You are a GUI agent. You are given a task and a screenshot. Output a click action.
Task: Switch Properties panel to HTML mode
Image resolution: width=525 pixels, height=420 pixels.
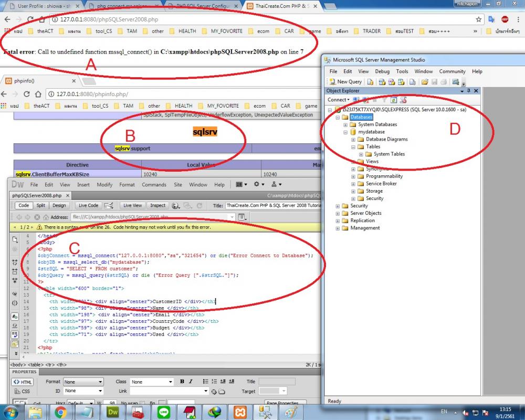tap(23, 382)
